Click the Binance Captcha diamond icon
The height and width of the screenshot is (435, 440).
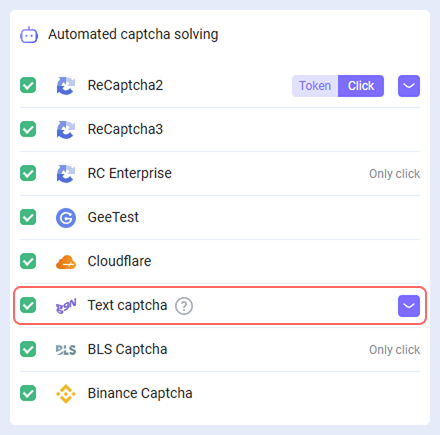[x=66, y=394]
